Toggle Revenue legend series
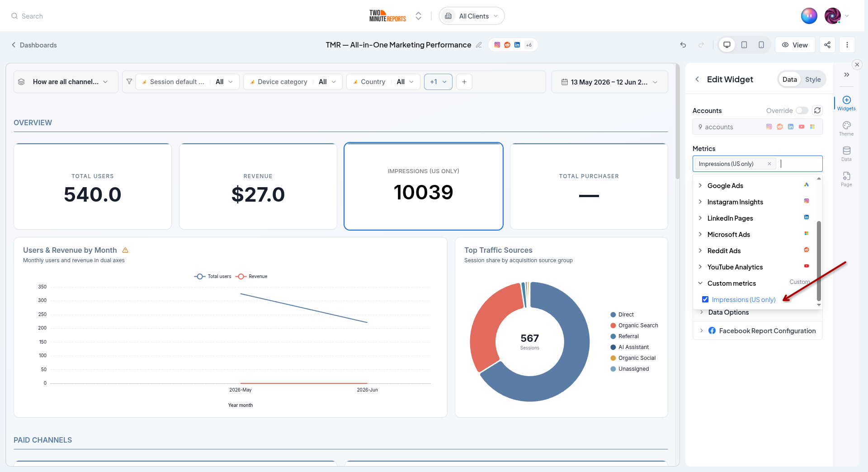This screenshot has width=868, height=472. tap(251, 276)
